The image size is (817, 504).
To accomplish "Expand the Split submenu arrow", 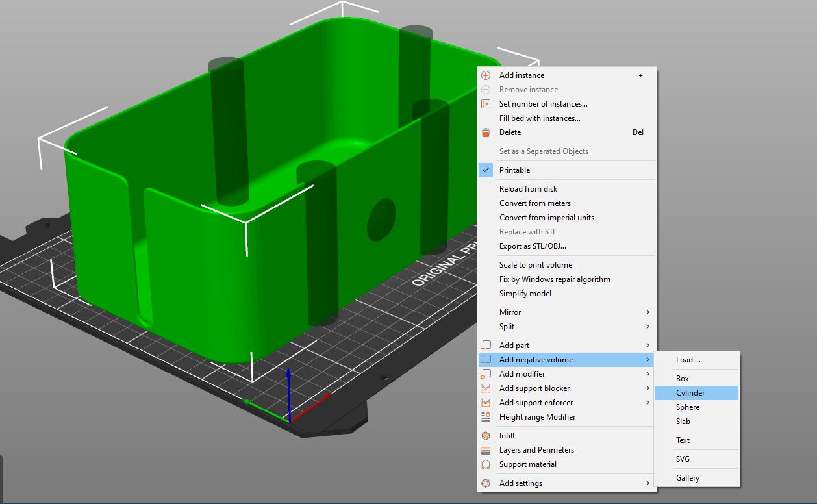I will 647,327.
